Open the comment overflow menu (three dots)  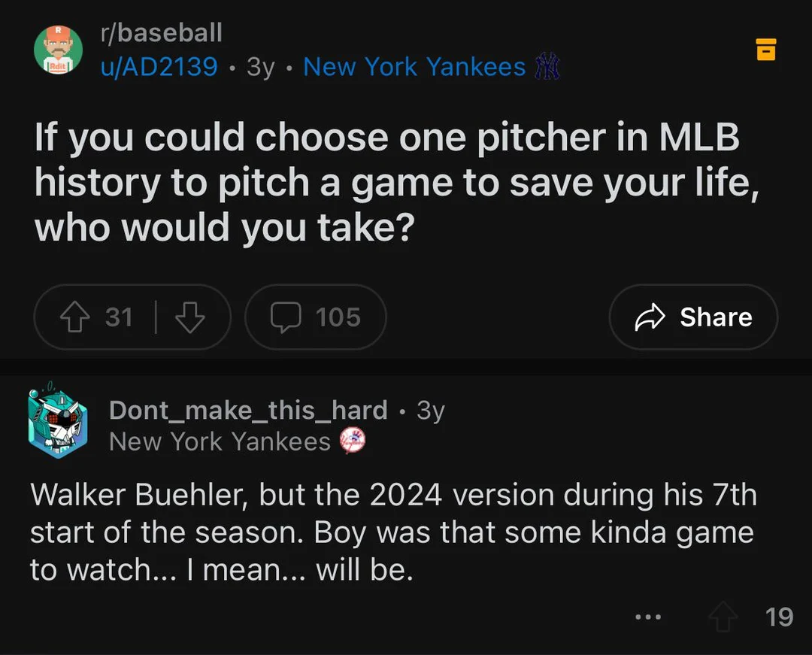[x=648, y=616]
